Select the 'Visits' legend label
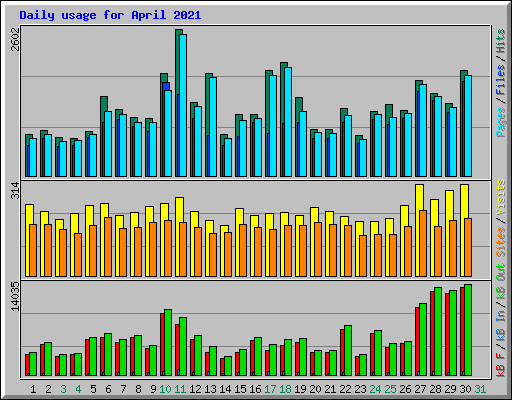 [500, 197]
